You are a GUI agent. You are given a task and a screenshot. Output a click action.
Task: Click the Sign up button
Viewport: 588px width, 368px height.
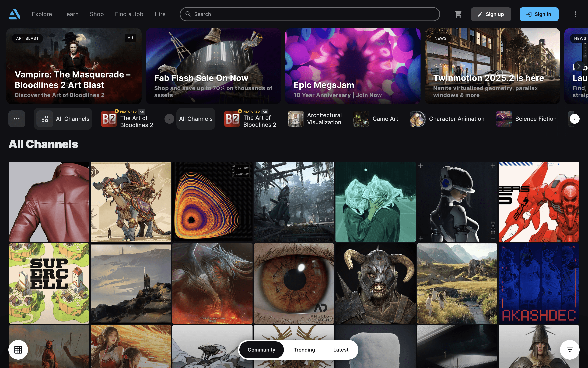click(491, 14)
